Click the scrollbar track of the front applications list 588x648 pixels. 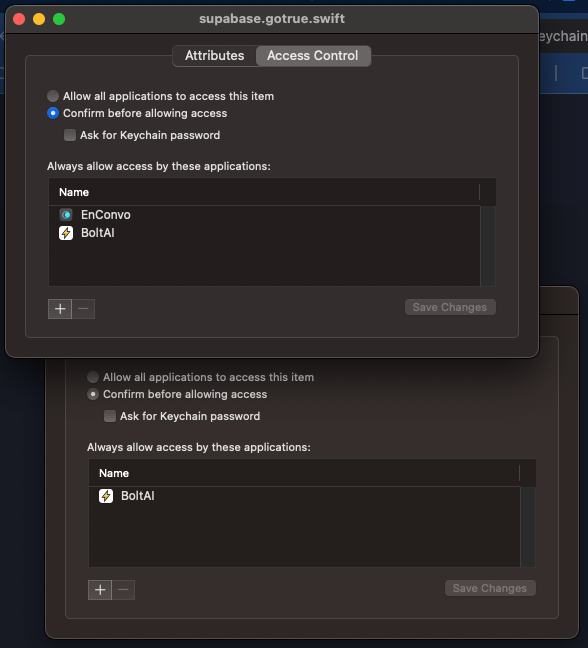point(488,245)
